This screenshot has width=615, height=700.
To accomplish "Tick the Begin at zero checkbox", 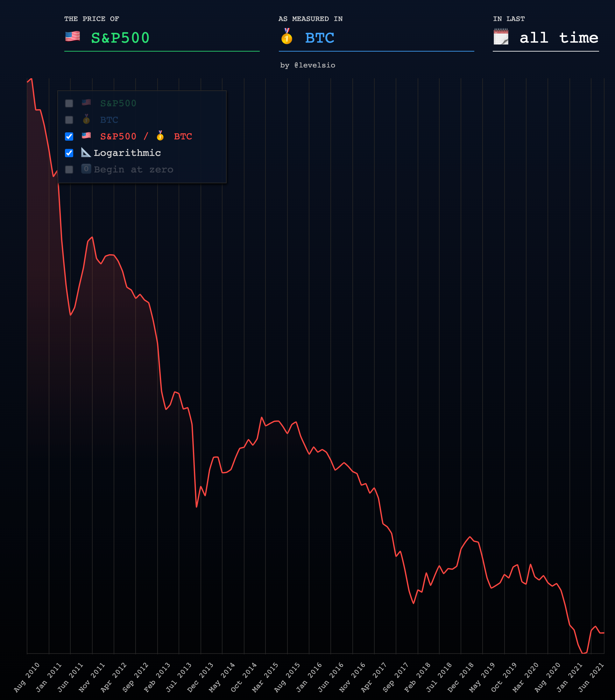I will (69, 170).
